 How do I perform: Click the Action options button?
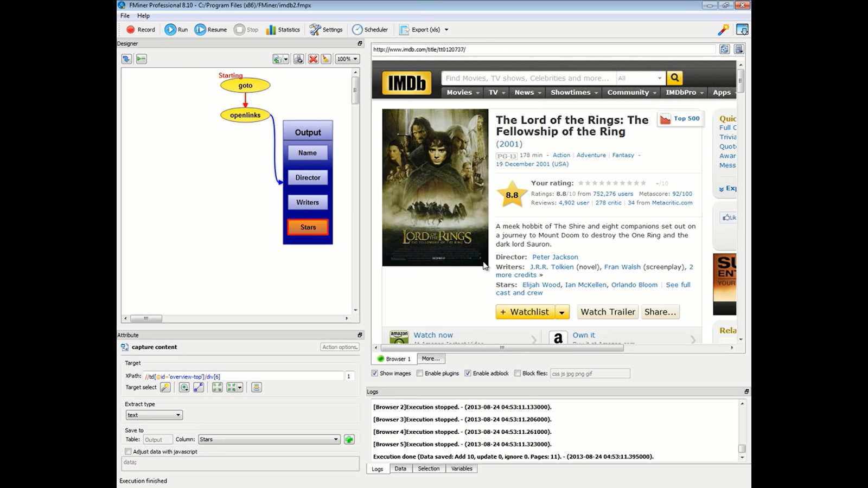340,347
